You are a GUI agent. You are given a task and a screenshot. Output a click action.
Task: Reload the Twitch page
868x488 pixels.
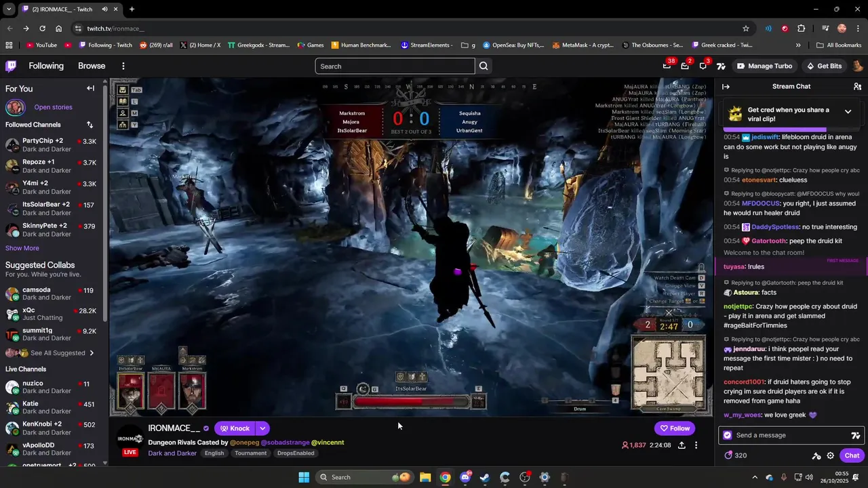[42, 28]
